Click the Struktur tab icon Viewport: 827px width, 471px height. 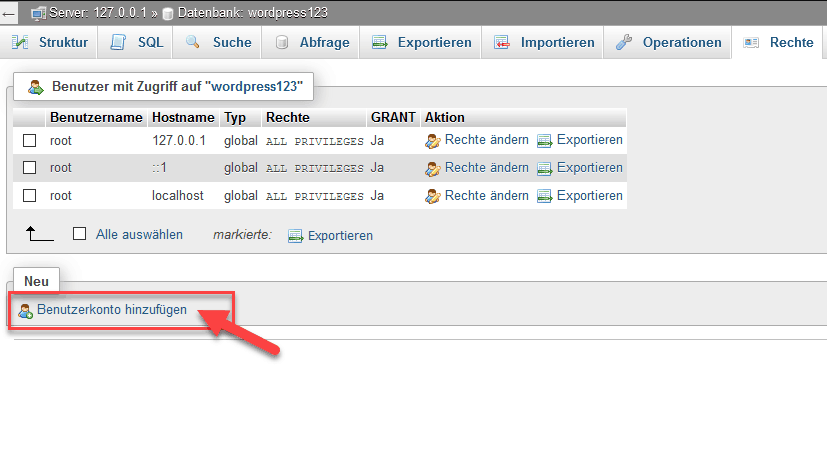click(x=20, y=43)
